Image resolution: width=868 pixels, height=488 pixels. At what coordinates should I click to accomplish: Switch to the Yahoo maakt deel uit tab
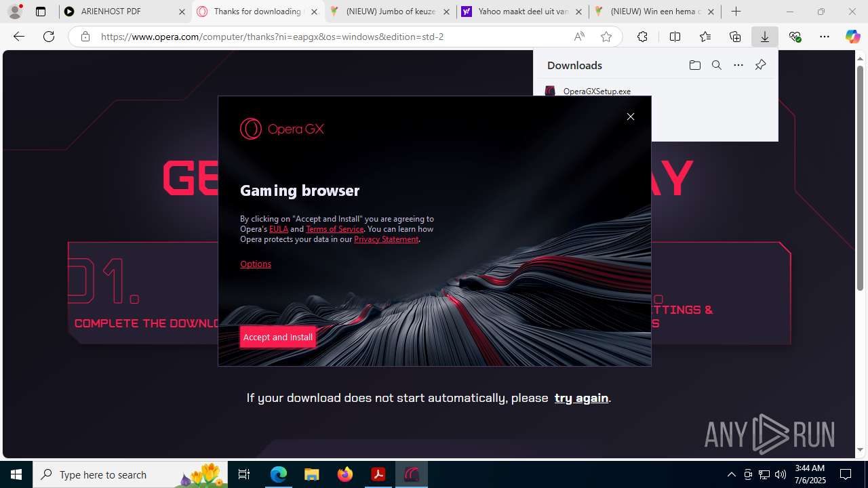521,12
